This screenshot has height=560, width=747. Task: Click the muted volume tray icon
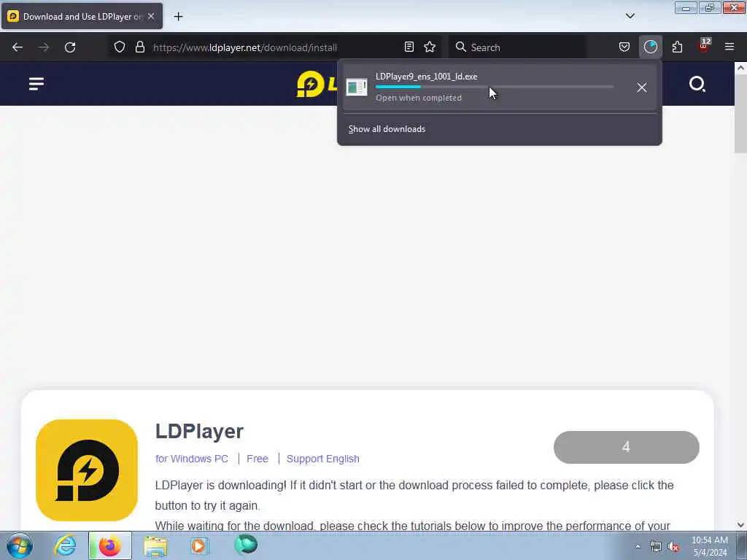(x=673, y=547)
